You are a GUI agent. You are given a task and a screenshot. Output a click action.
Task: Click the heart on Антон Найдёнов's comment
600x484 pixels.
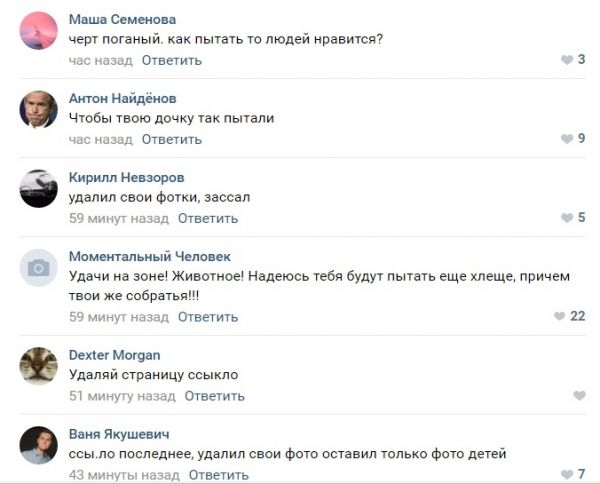(x=567, y=139)
